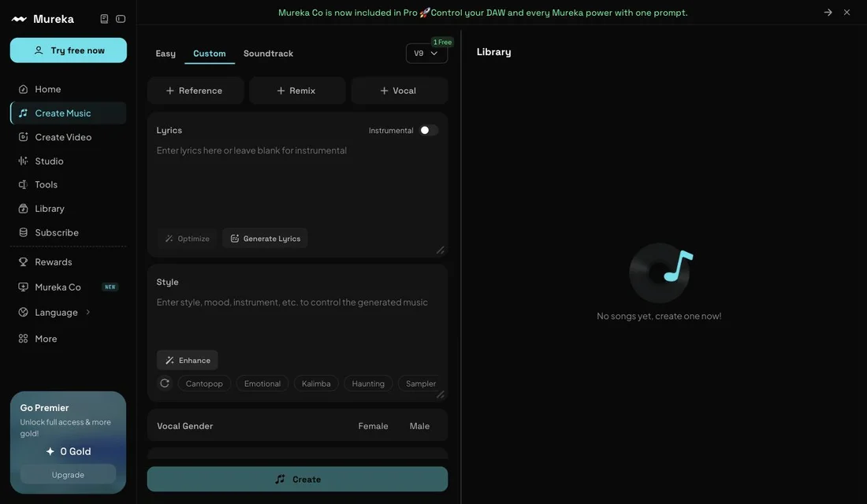Open Create Music in the sidebar

[68, 113]
